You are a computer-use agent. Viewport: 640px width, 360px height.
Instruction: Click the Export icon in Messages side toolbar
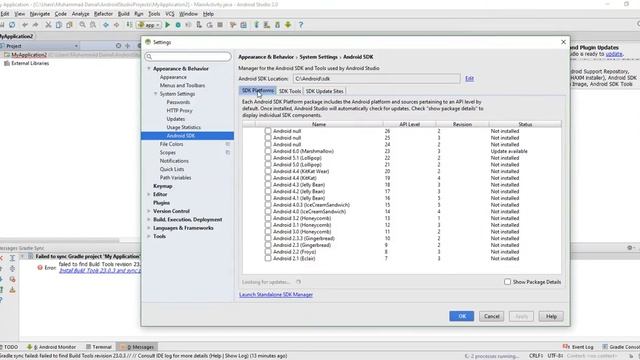tap(12, 289)
